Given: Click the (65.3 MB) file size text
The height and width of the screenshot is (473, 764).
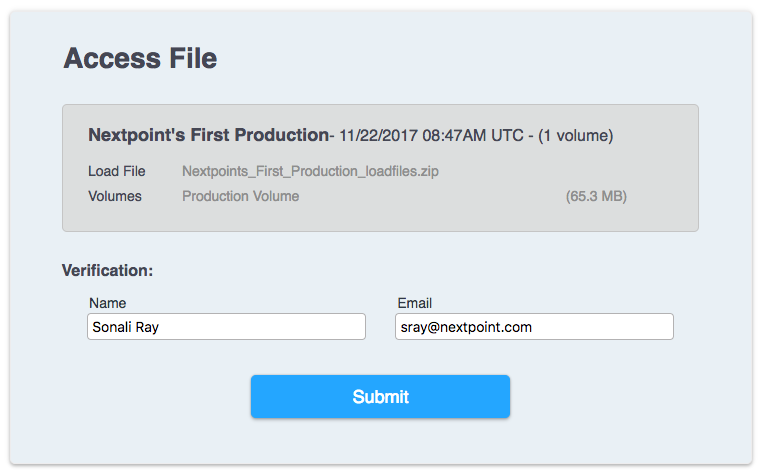Looking at the screenshot, I should coord(596,196).
